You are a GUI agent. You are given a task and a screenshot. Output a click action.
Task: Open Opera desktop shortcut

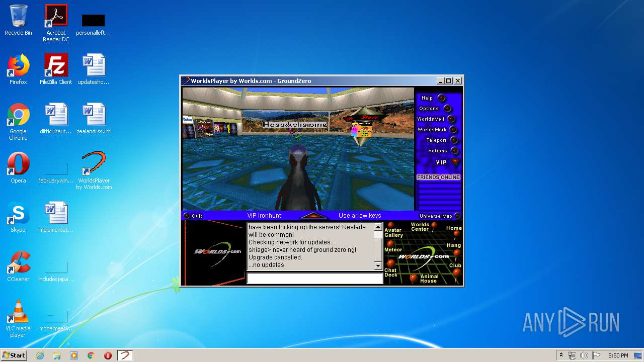coord(18,168)
